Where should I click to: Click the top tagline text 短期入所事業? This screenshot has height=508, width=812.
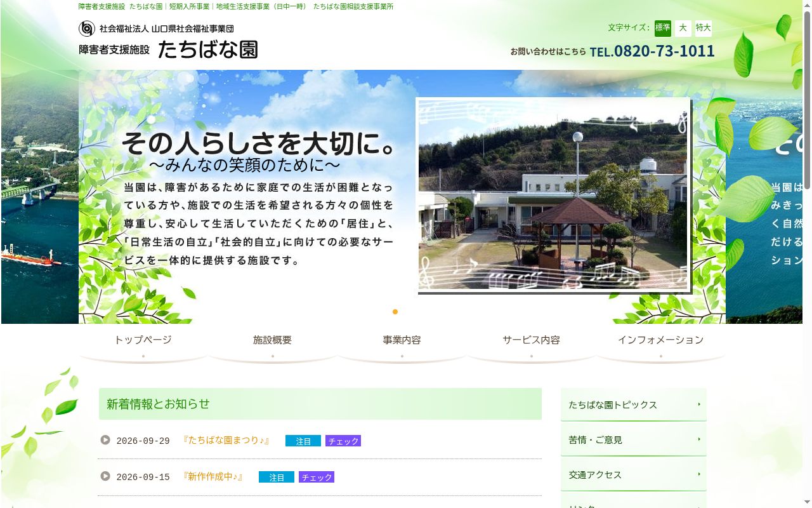(189, 6)
